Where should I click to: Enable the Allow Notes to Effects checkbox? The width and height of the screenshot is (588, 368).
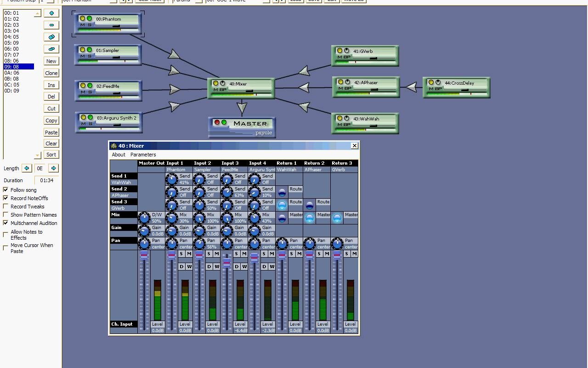pyautogui.click(x=6, y=235)
